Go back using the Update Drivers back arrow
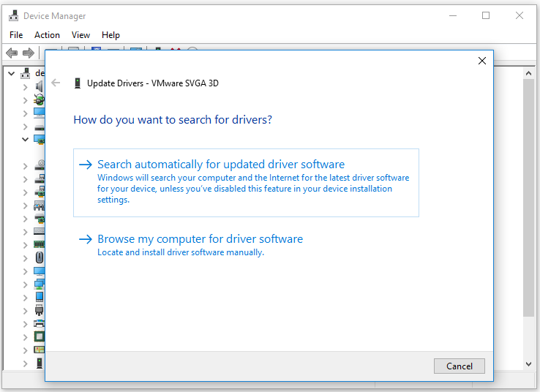 [x=56, y=83]
